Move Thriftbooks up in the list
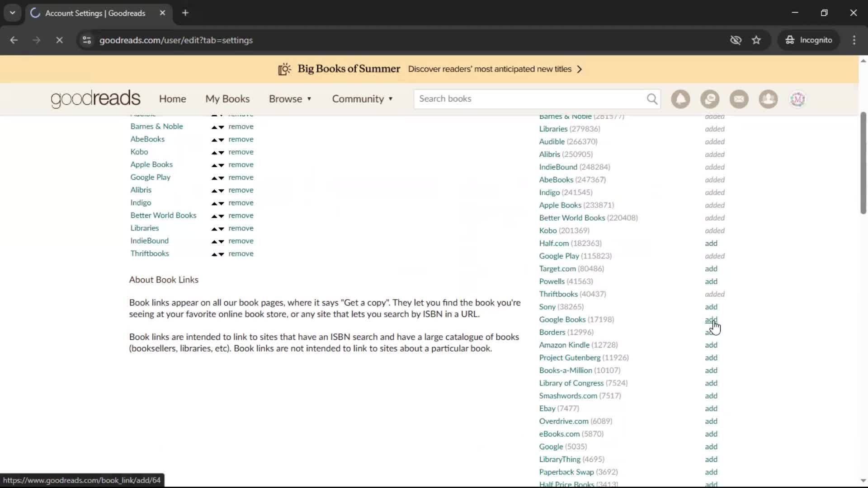The image size is (868, 488). pyautogui.click(x=214, y=254)
